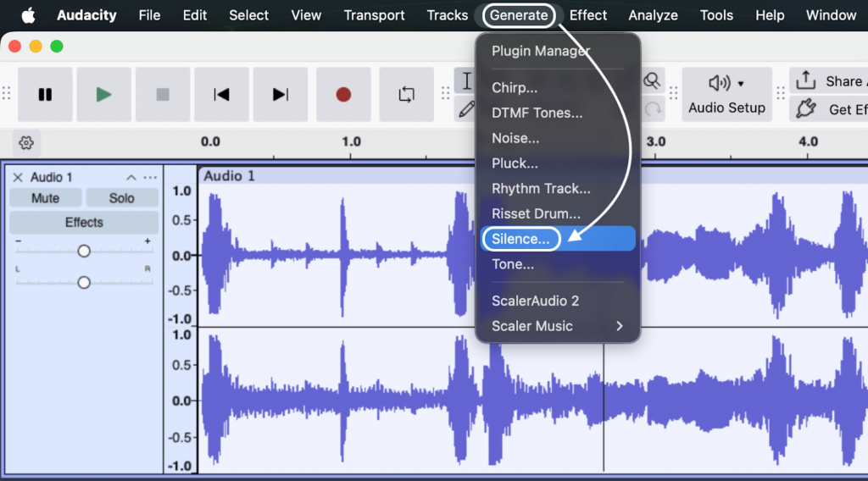Choose Silence... from the Generate menu

(x=520, y=239)
